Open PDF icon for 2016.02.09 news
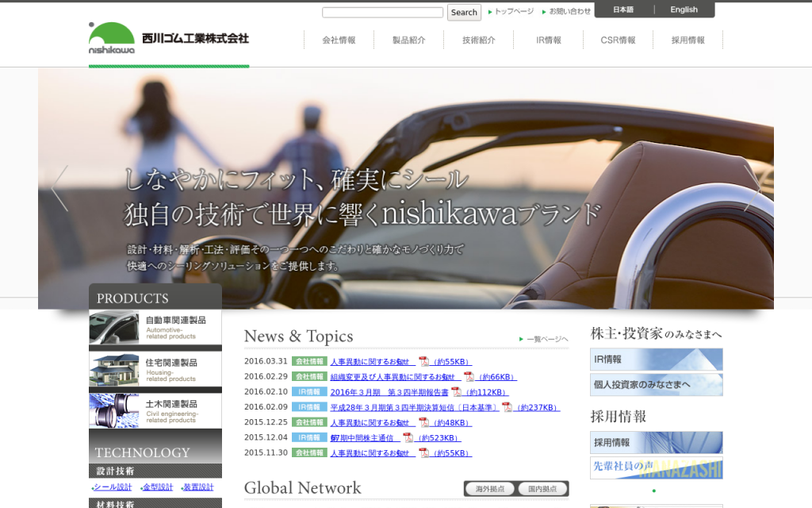Viewport: 812px width, 508px height. (507, 407)
